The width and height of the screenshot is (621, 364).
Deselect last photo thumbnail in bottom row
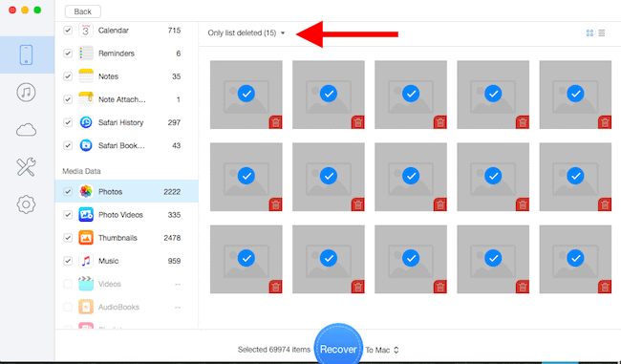click(575, 259)
